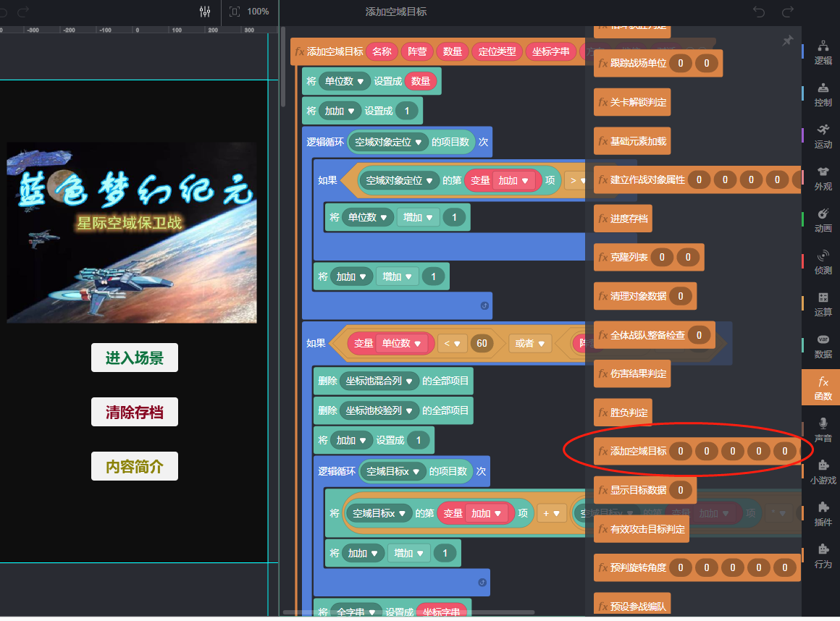
Task: Open the 数据 (Data) block category
Action: point(823,347)
